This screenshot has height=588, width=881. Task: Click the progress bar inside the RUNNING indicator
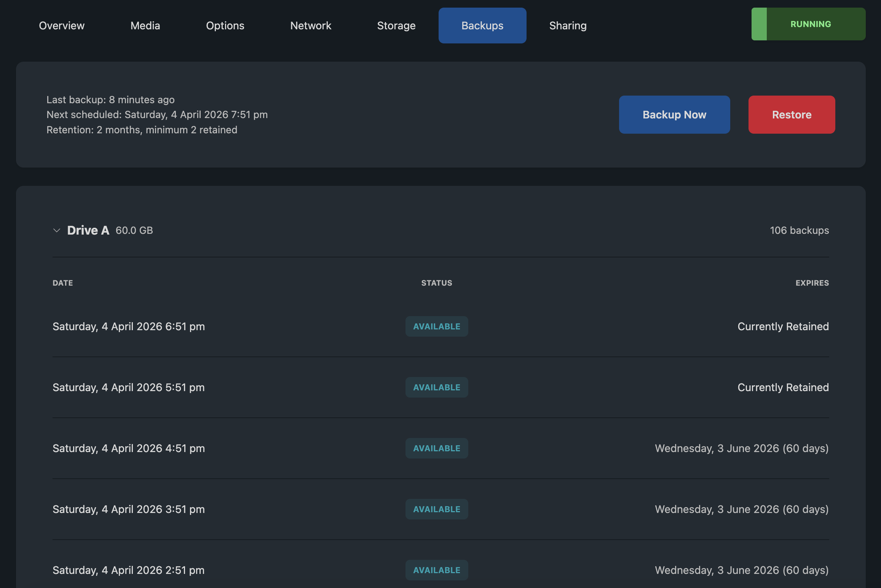click(759, 24)
